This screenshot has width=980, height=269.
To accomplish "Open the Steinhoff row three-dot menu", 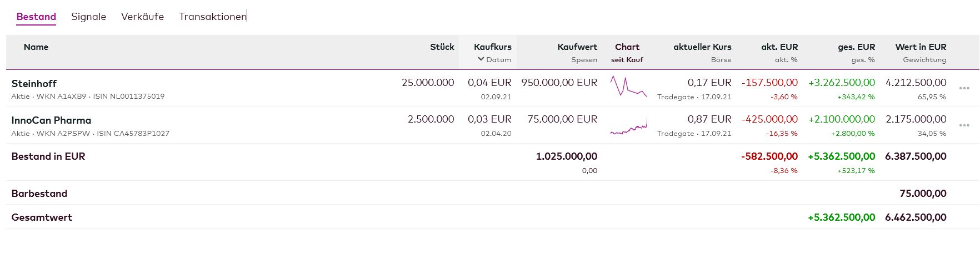I will pyautogui.click(x=964, y=88).
